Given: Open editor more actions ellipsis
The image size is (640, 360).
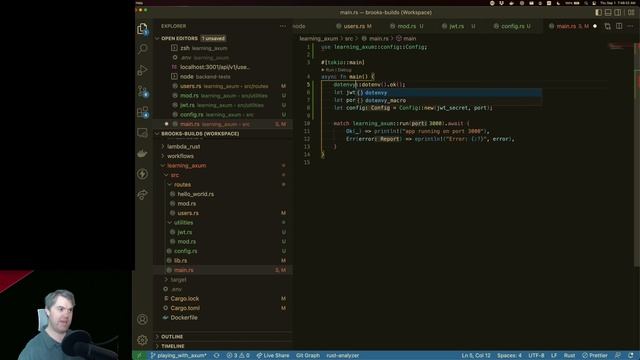Looking at the screenshot, I should (631, 26).
